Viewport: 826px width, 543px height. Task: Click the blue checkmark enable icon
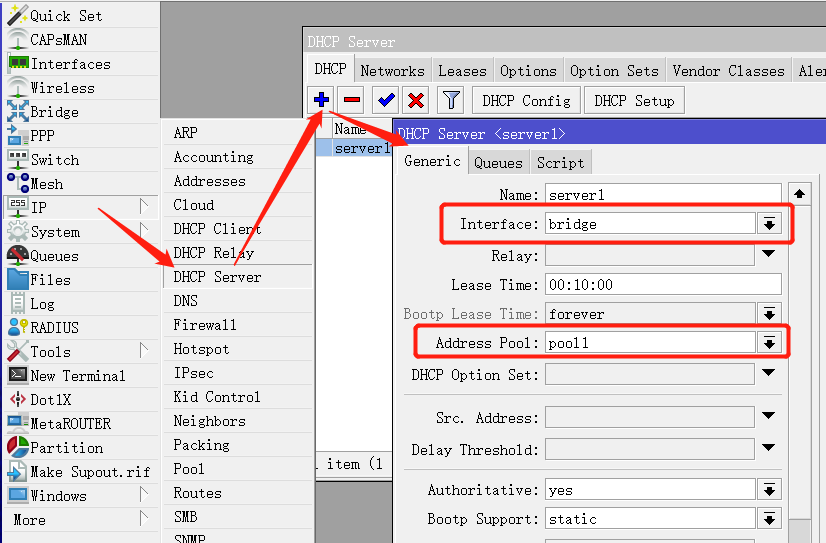[x=386, y=100]
